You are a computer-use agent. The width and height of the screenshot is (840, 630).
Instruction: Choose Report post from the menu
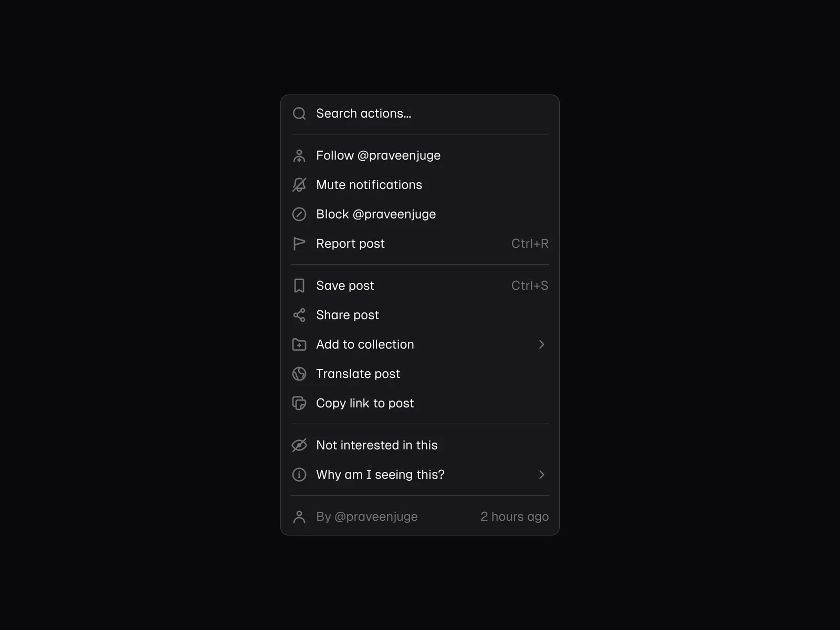click(350, 244)
